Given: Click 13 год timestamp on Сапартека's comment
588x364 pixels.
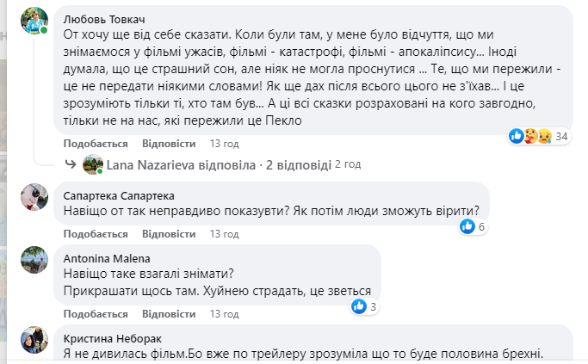Looking at the screenshot, I should click(224, 234).
